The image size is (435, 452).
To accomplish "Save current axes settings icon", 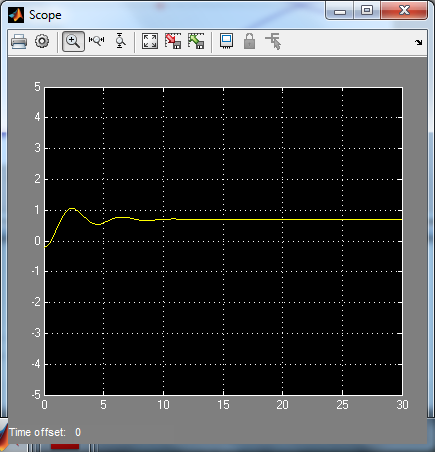I will (173, 41).
